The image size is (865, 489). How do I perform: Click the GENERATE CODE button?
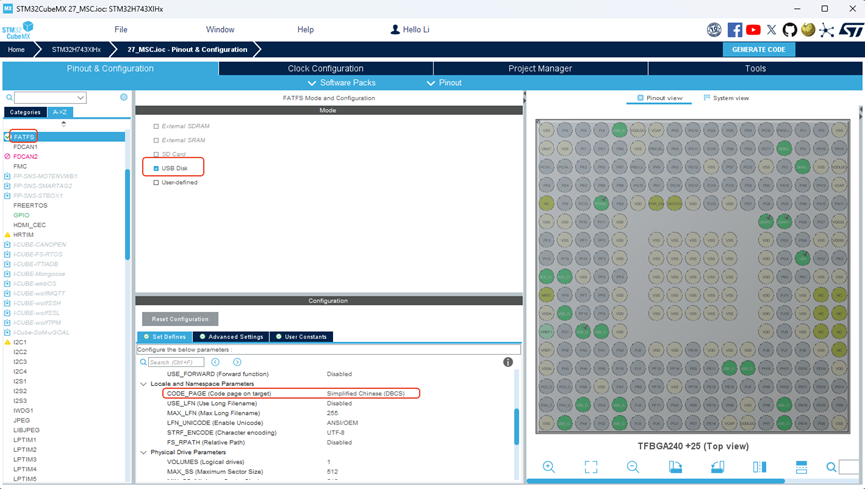pyautogui.click(x=759, y=50)
